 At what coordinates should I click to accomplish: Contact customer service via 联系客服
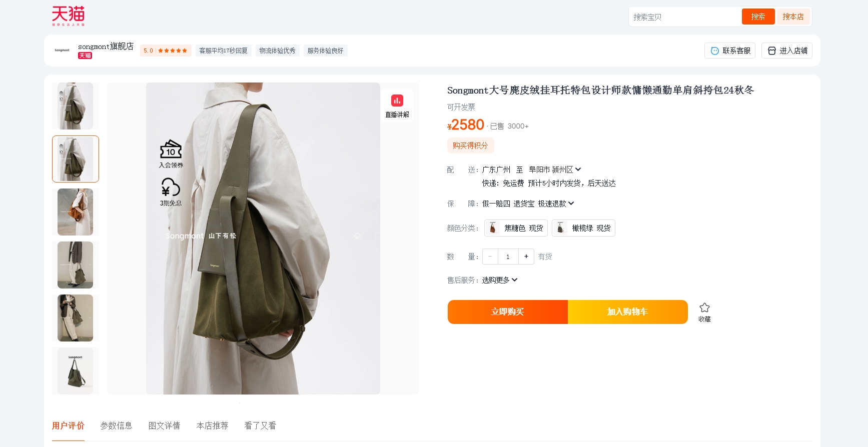[730, 50]
